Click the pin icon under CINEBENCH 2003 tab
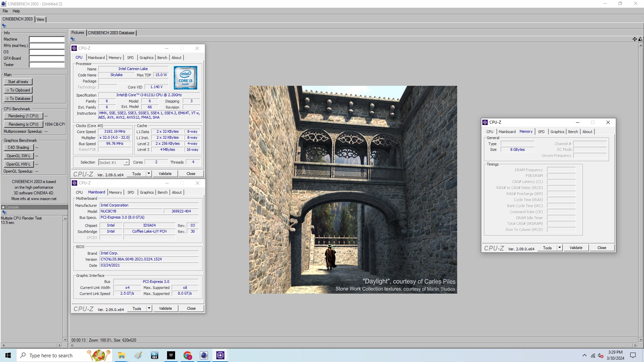This screenshot has width=644, height=362. point(4,26)
